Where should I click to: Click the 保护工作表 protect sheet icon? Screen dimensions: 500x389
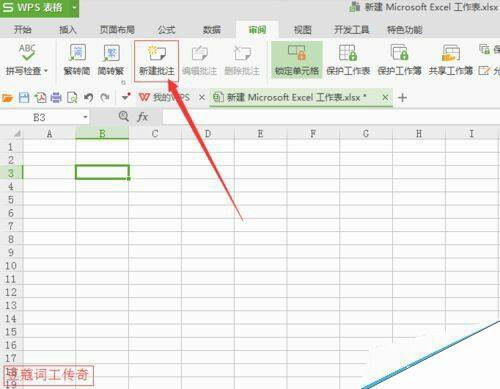coord(348,53)
